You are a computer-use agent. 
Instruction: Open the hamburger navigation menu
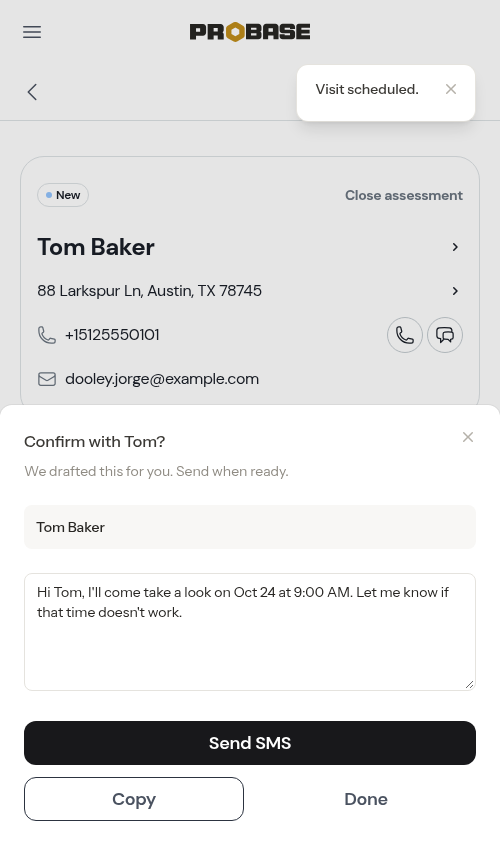32,32
